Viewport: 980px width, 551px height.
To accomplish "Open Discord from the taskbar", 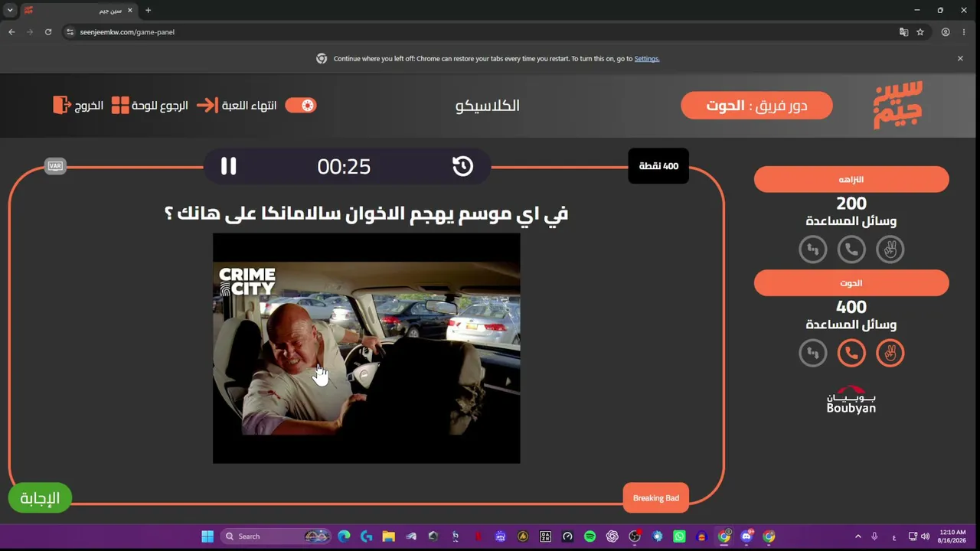I will point(746,536).
